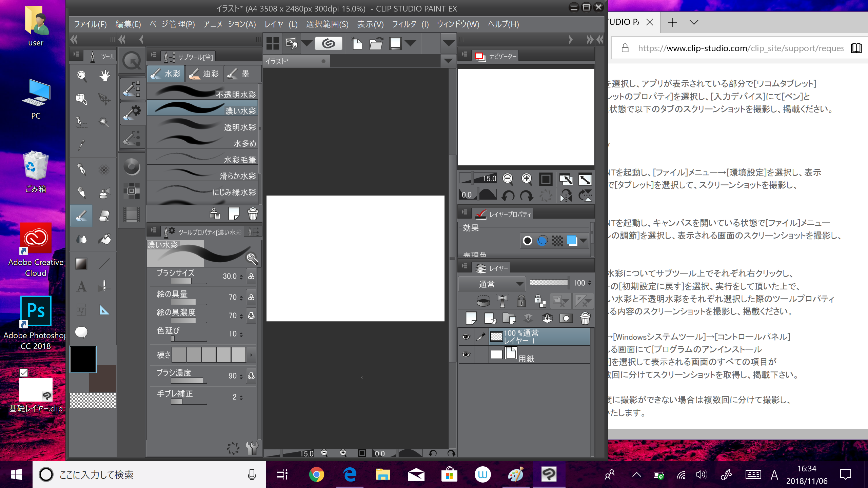
Task: Toggle the lock layer icon
Action: tap(521, 301)
